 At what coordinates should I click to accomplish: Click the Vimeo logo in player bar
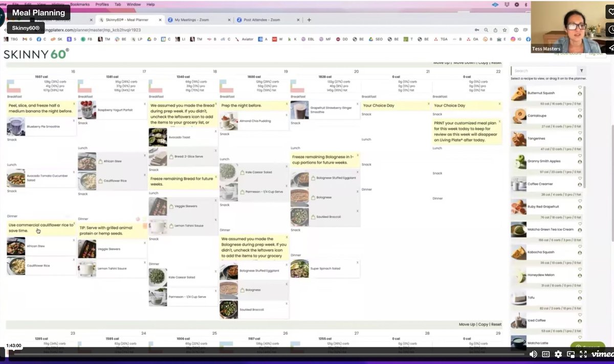602,354
